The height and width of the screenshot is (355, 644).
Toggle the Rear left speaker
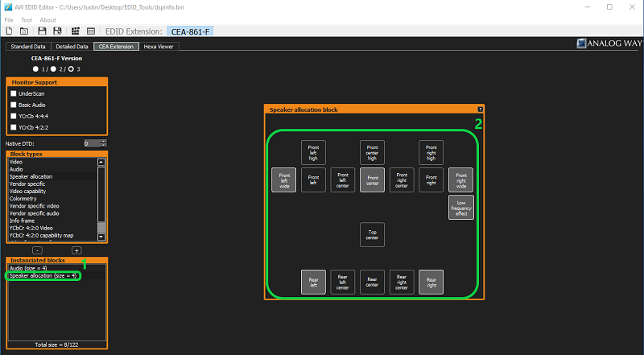tap(313, 282)
